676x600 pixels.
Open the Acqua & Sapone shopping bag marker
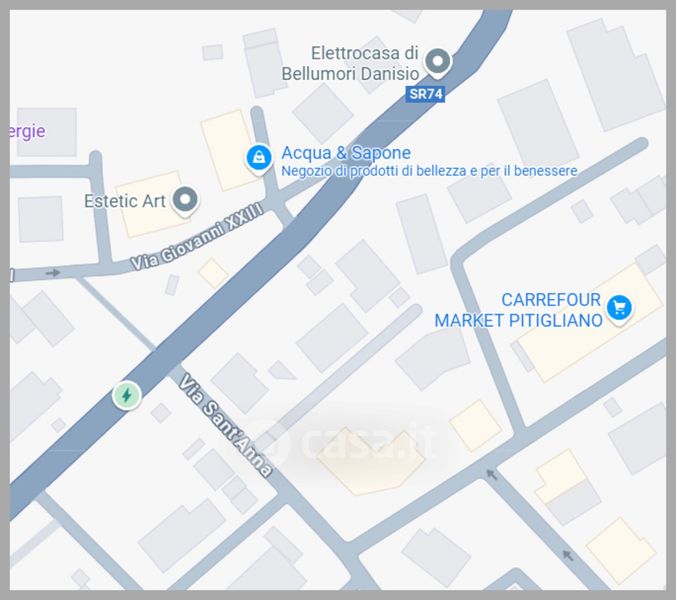(259, 159)
